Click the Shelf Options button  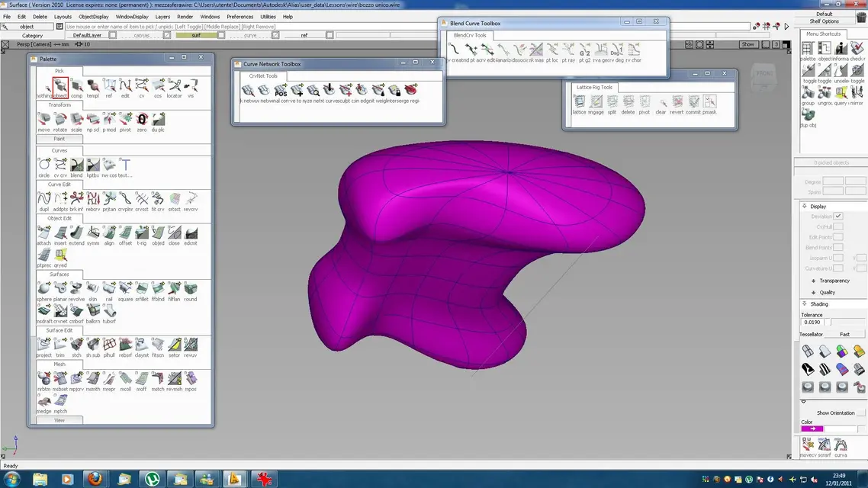pyautogui.click(x=825, y=21)
